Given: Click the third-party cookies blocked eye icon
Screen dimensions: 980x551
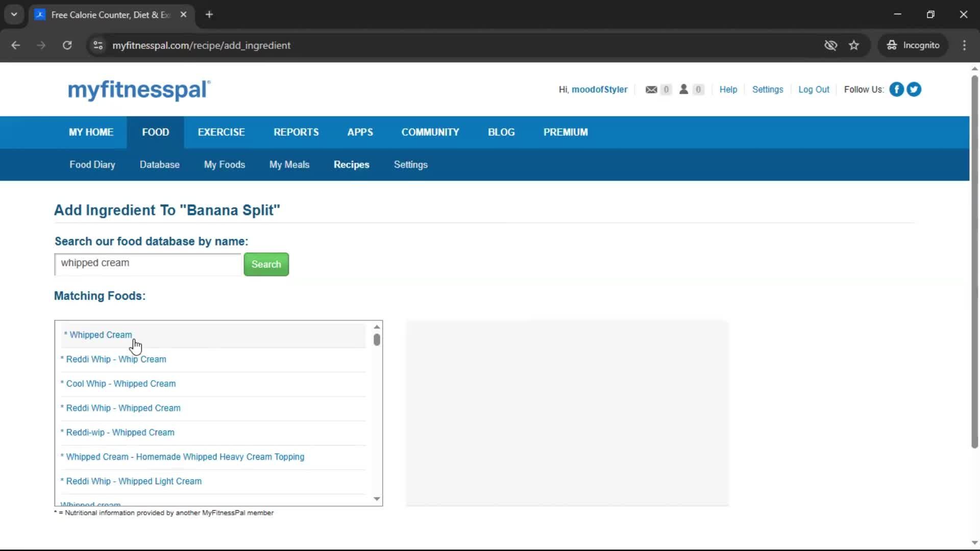Looking at the screenshot, I should click(x=830, y=45).
